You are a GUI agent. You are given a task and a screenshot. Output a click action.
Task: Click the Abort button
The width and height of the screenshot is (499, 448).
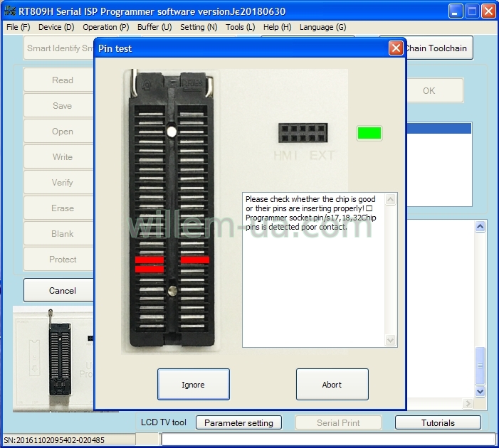332,385
